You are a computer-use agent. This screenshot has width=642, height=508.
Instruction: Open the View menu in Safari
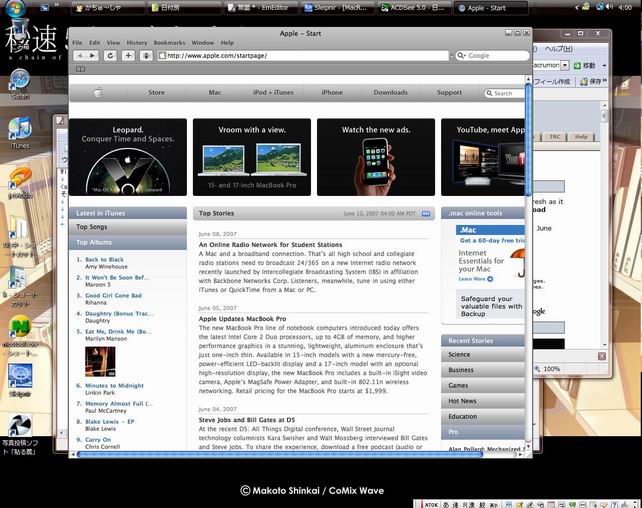(113, 43)
